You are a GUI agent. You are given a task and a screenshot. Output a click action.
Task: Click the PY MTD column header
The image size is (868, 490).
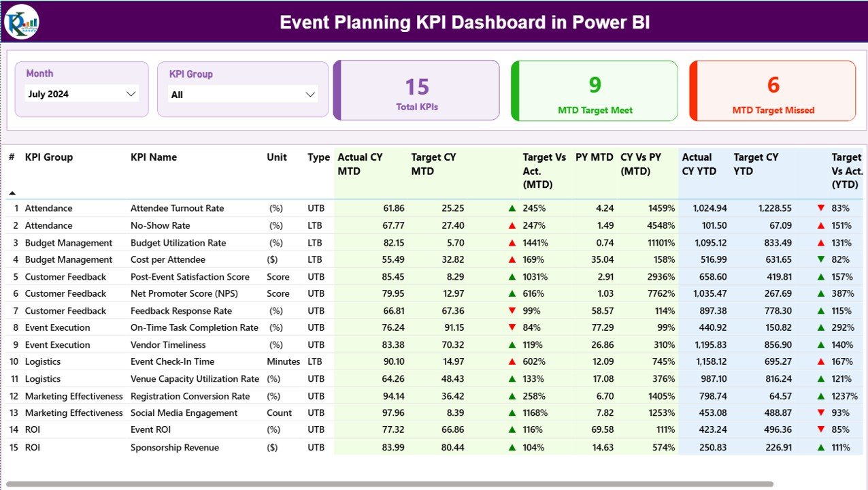[x=595, y=157]
